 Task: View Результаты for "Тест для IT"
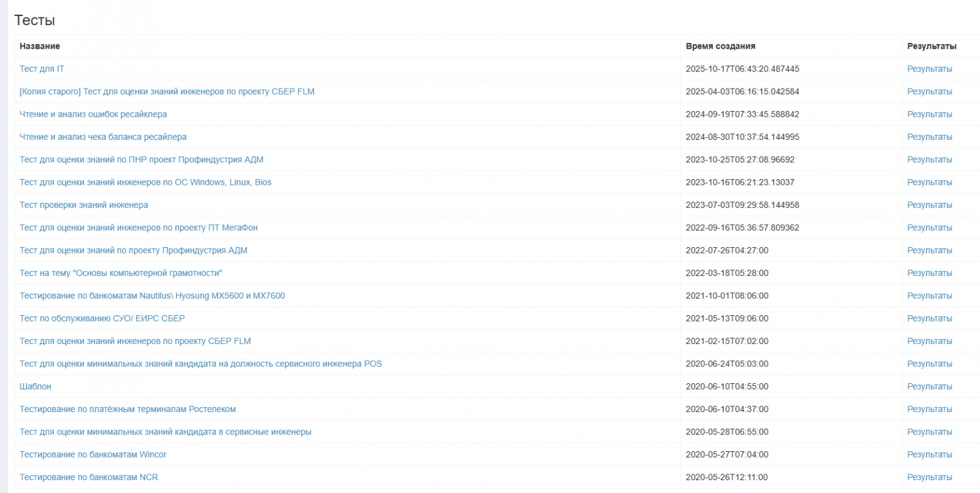929,69
